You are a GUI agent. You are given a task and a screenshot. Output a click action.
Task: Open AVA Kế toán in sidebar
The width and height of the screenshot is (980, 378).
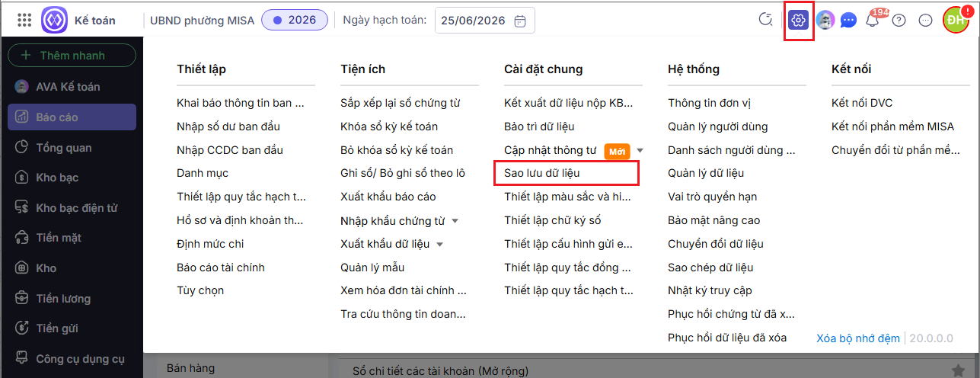tap(72, 87)
